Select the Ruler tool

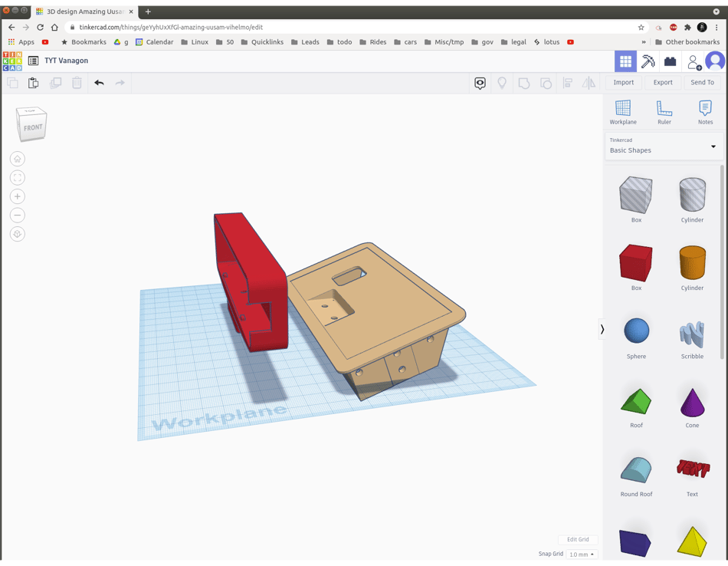[x=664, y=112]
